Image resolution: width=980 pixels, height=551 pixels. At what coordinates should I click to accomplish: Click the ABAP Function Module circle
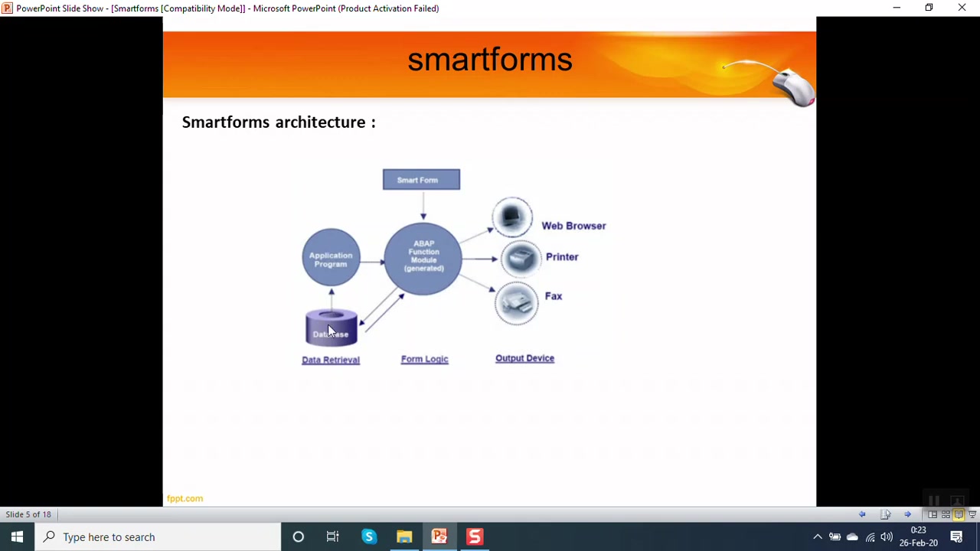[x=423, y=258]
